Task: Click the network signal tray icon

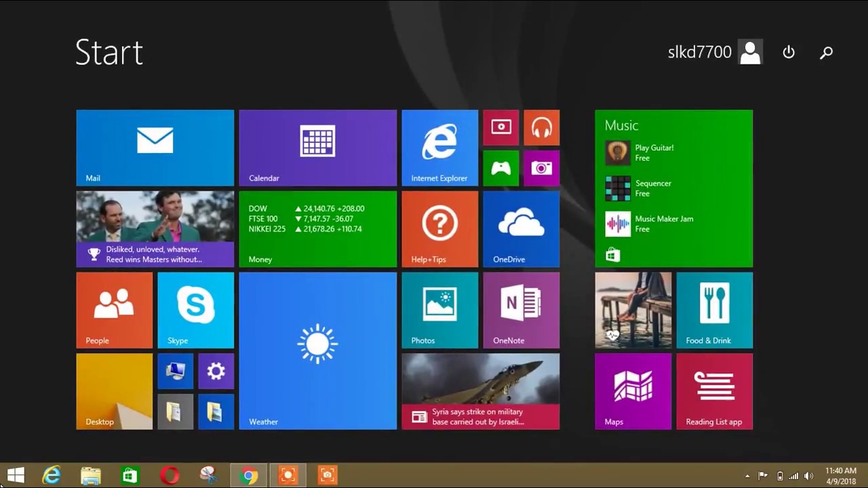Action: [793, 476]
